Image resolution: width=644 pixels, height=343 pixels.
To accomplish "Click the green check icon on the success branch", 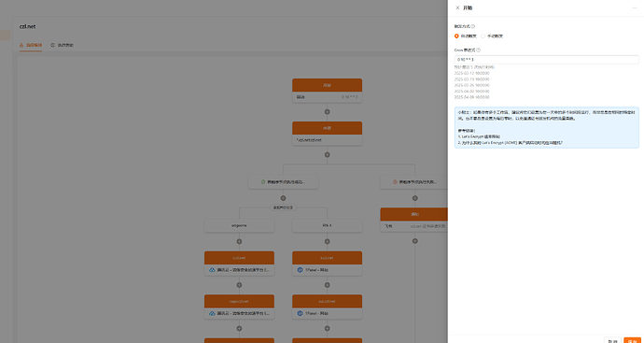I will coord(263,182).
